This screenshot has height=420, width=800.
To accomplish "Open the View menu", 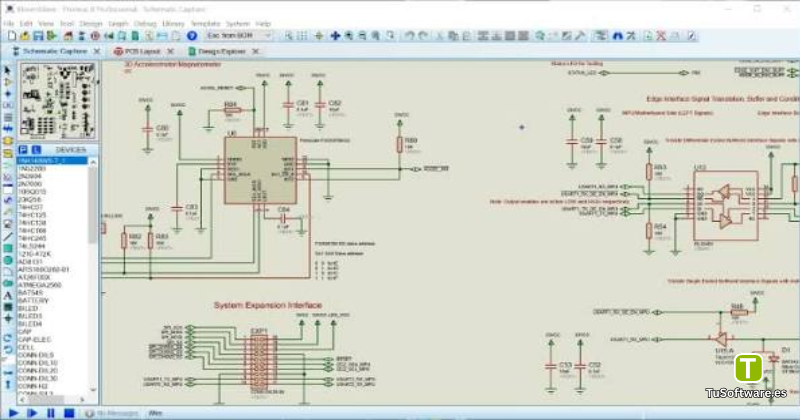I will click(46, 23).
